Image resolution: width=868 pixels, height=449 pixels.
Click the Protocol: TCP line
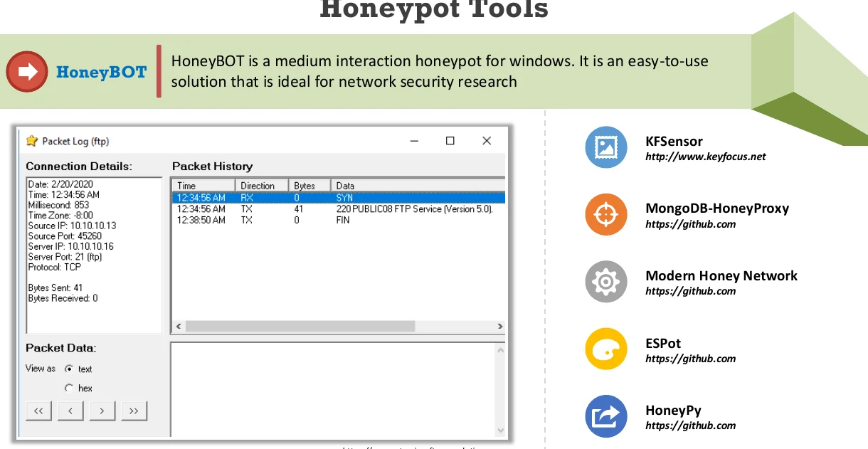click(x=55, y=267)
